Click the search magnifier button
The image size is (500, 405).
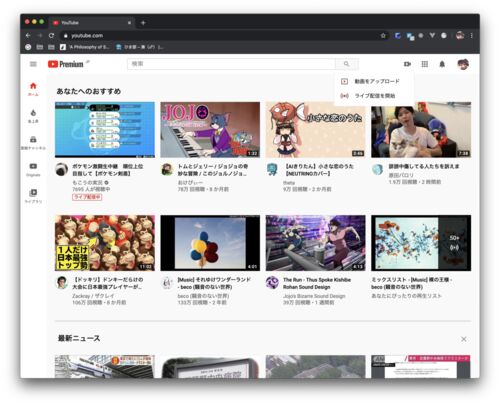(x=347, y=64)
